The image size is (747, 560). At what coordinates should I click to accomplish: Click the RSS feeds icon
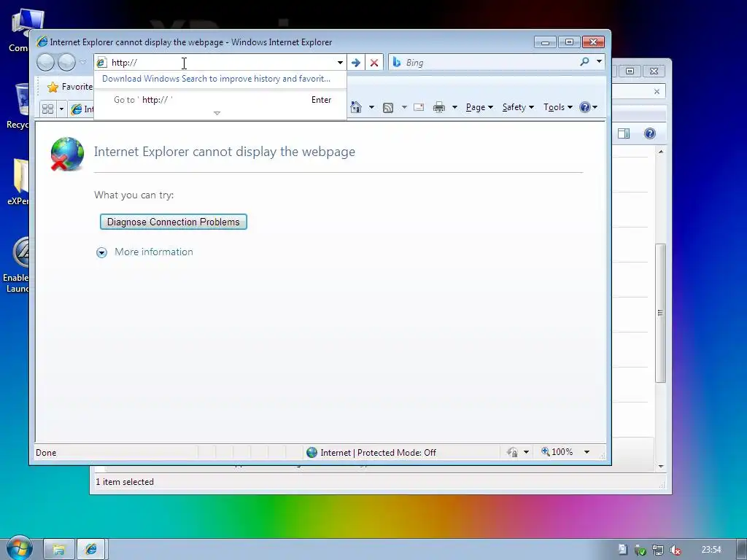click(x=388, y=108)
